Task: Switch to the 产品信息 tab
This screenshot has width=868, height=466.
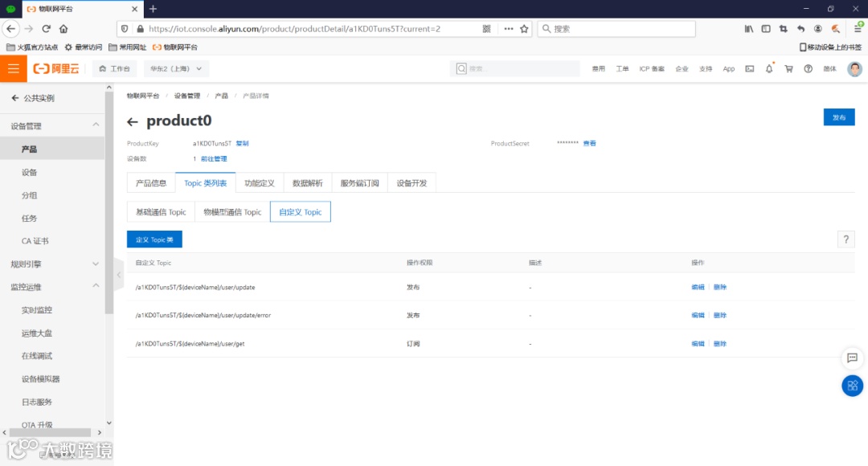Action: (x=151, y=183)
